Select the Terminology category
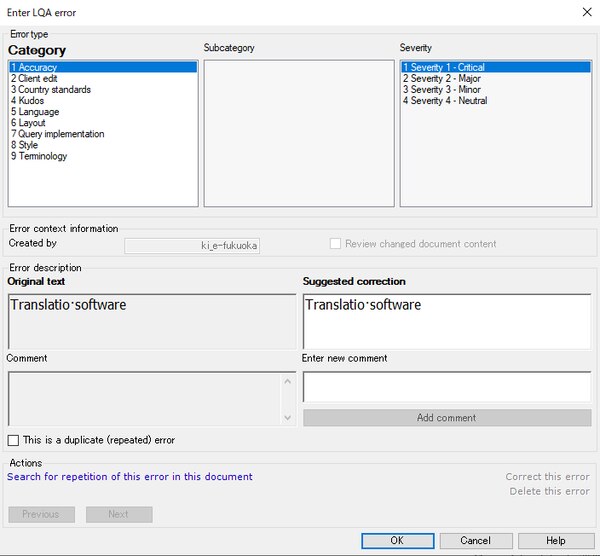The width and height of the screenshot is (600, 556). (43, 156)
